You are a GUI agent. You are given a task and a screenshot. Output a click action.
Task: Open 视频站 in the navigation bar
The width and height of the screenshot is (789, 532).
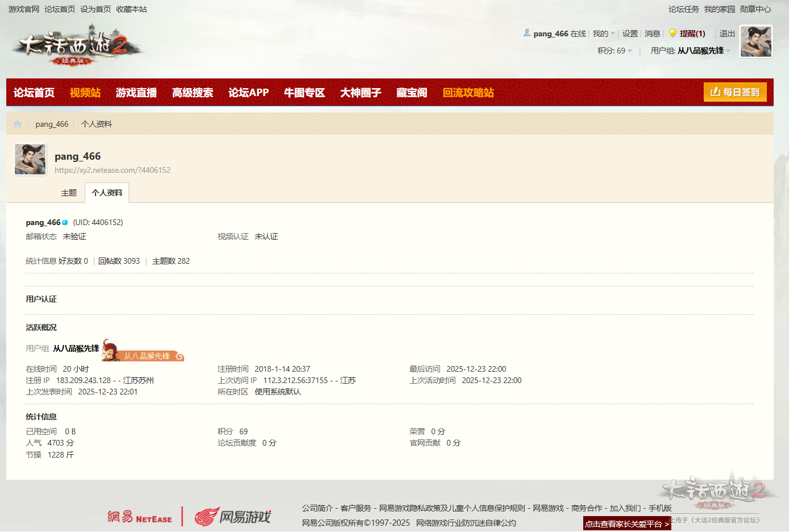pyautogui.click(x=85, y=93)
